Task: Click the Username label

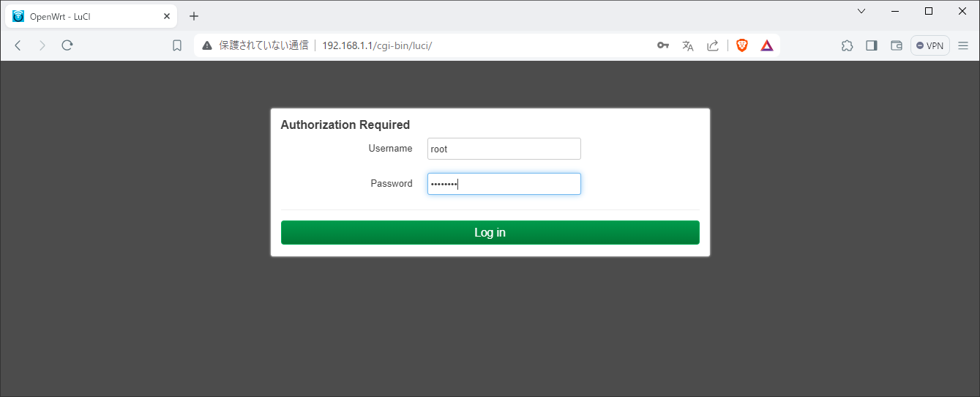Action: pos(391,149)
